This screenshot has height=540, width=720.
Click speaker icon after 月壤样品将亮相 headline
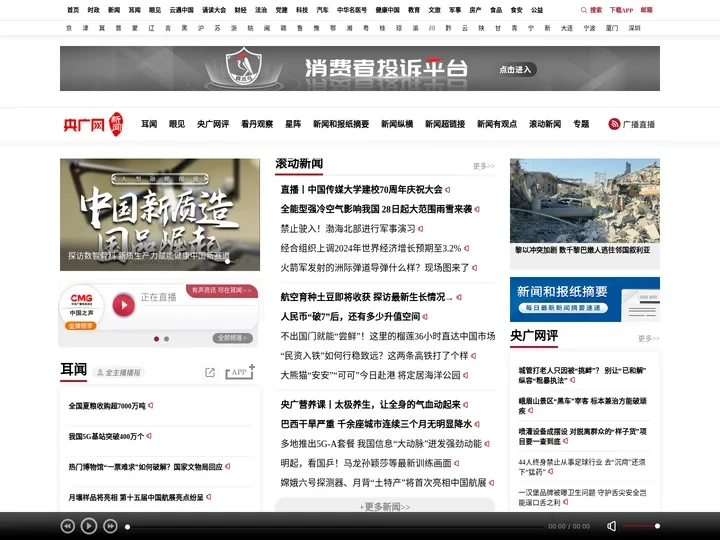(208, 497)
